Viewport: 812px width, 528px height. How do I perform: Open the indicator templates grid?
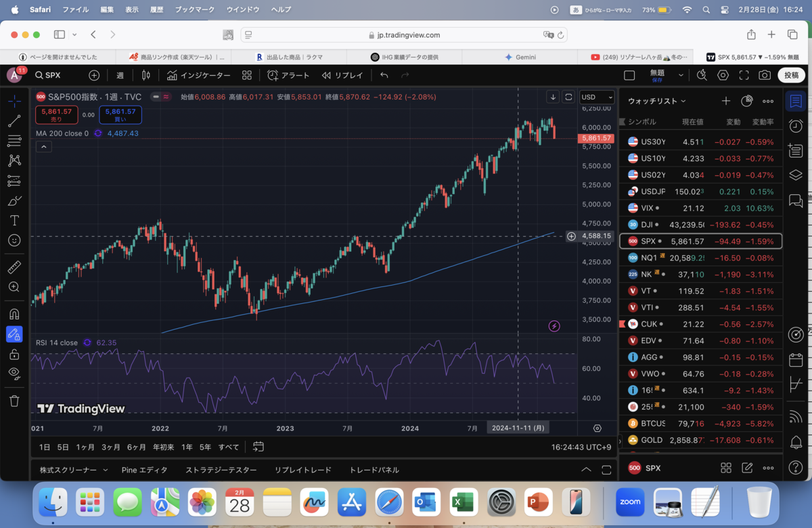(247, 75)
